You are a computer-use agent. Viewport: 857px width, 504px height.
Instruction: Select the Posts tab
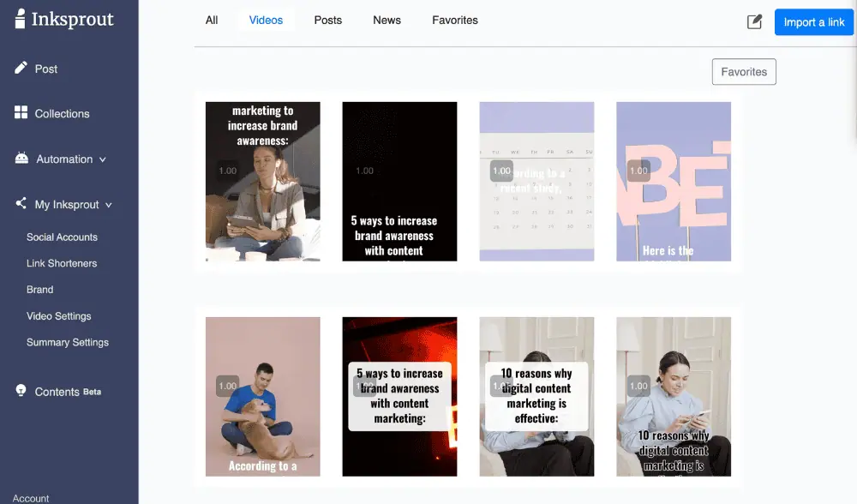point(327,20)
